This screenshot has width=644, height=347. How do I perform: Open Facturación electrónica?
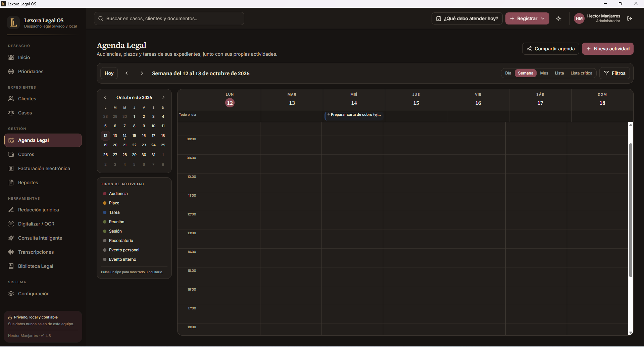click(43, 168)
